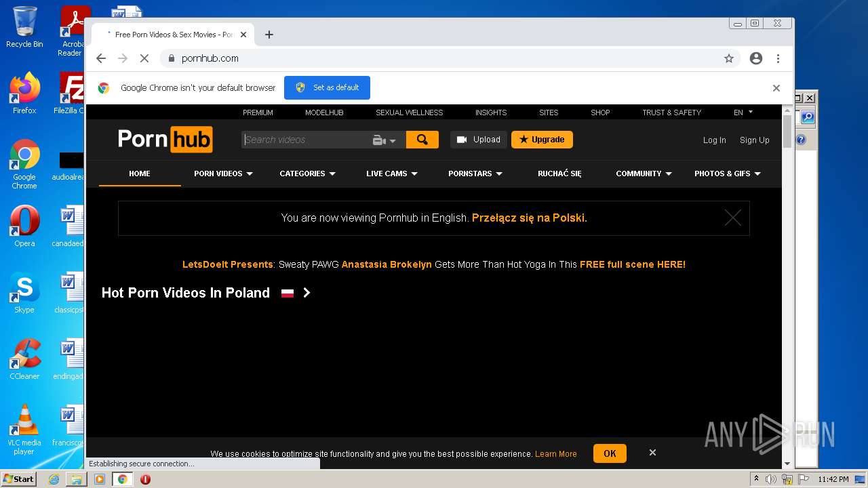Click Chrome taskbar icon
Image resolution: width=868 pixels, height=488 pixels.
pyautogui.click(x=123, y=479)
